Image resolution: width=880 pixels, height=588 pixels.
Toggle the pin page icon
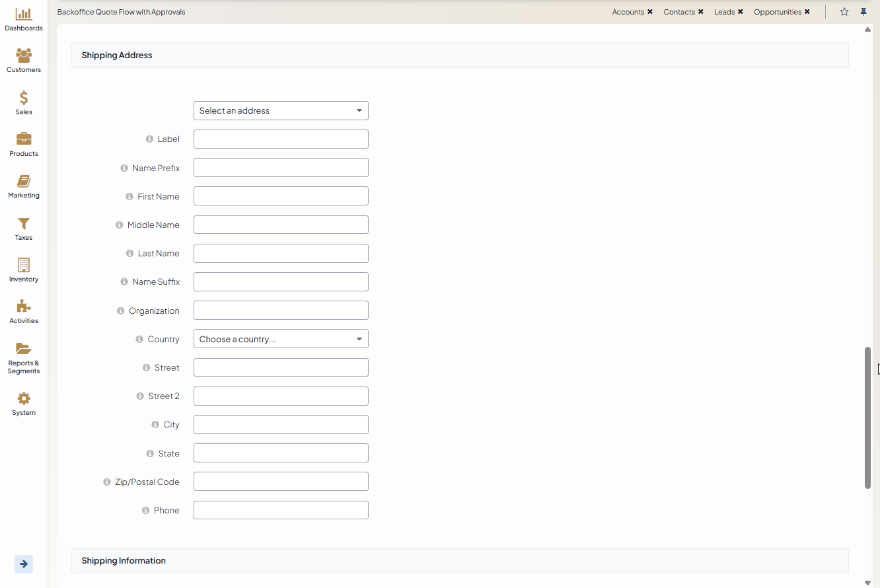[x=863, y=12]
